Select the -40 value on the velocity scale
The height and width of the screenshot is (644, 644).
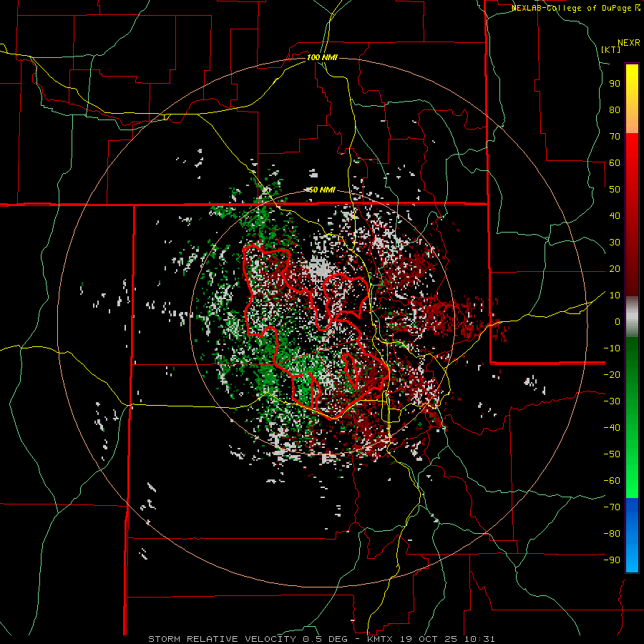coord(612,428)
